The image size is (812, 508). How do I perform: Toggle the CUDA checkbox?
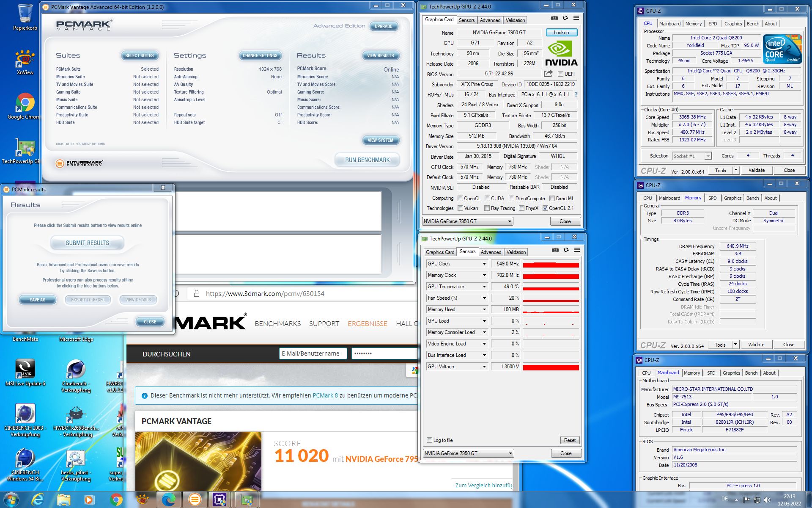pos(487,199)
